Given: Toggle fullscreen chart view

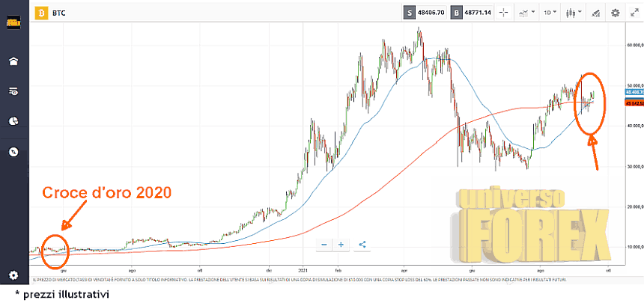Looking at the screenshot, I should point(634,13).
